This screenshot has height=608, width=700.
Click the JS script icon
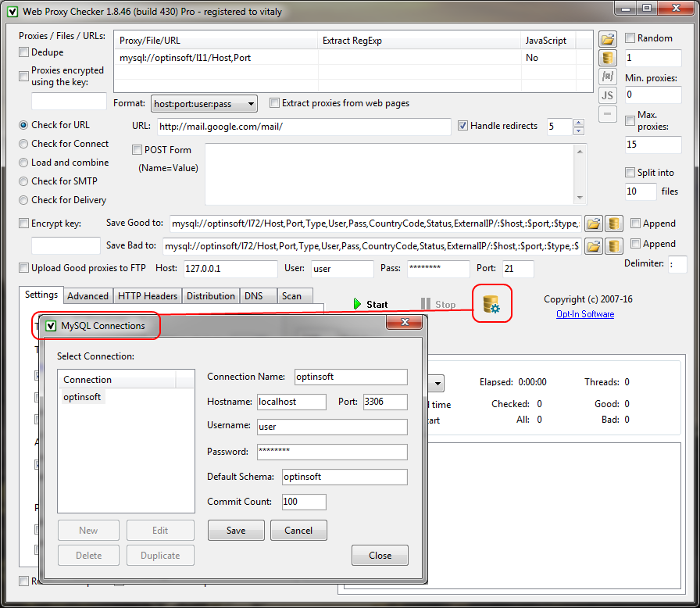(607, 95)
